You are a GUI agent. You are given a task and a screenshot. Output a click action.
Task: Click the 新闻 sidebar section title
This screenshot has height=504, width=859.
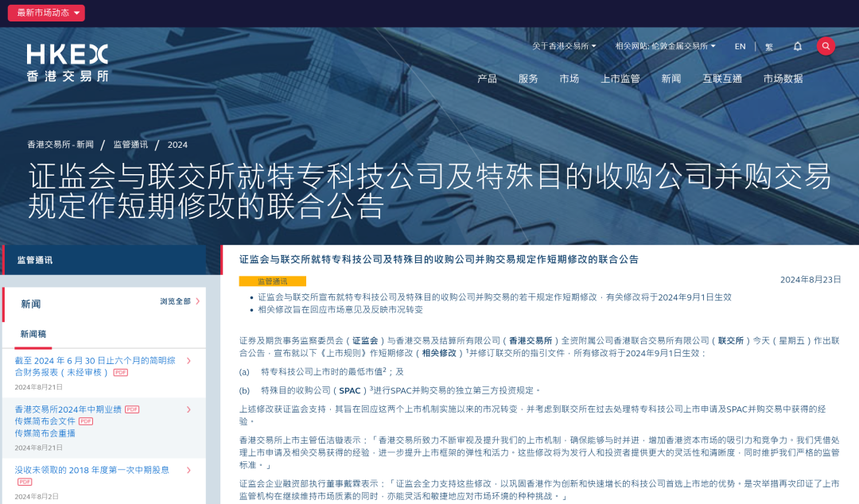tap(31, 304)
